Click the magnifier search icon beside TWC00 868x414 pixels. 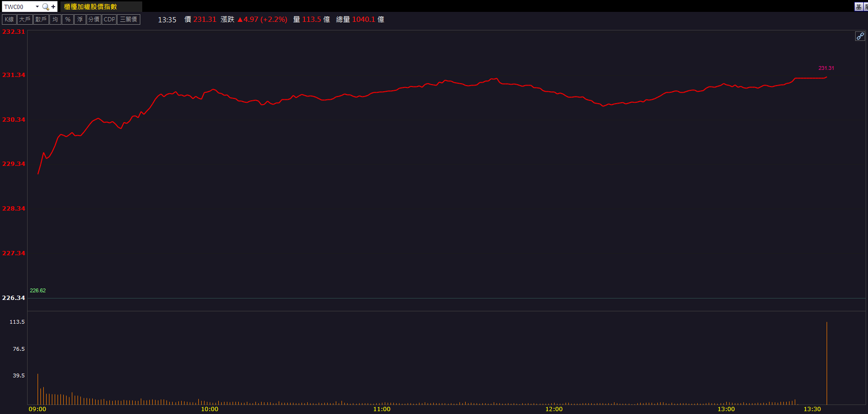point(46,7)
